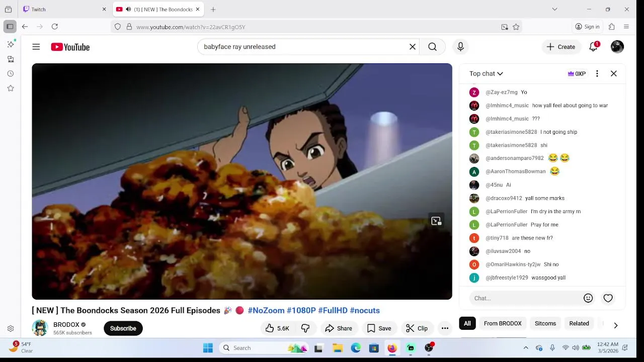Viewport: 644px width, 362px height.
Task: Click the video overlay expand icon
Action: point(436,221)
